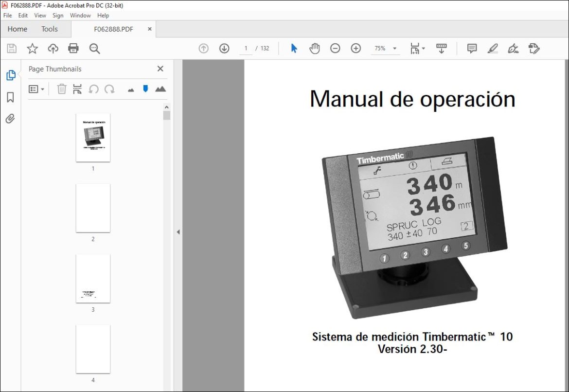
Task: Click the Print file icon
Action: pos(73,48)
